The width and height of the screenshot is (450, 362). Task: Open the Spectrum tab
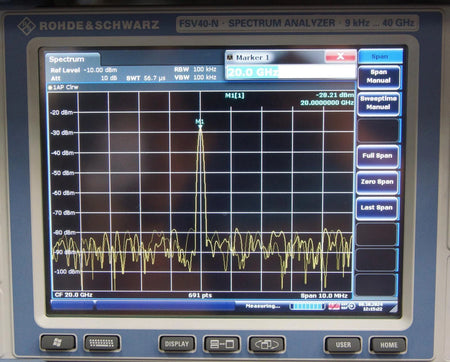[x=72, y=59]
